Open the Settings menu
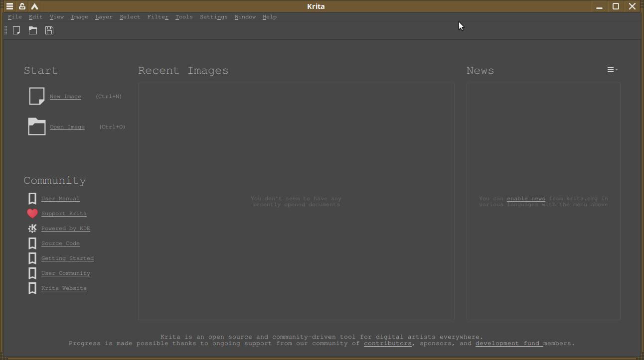Image resolution: width=644 pixels, height=360 pixels. click(x=213, y=17)
